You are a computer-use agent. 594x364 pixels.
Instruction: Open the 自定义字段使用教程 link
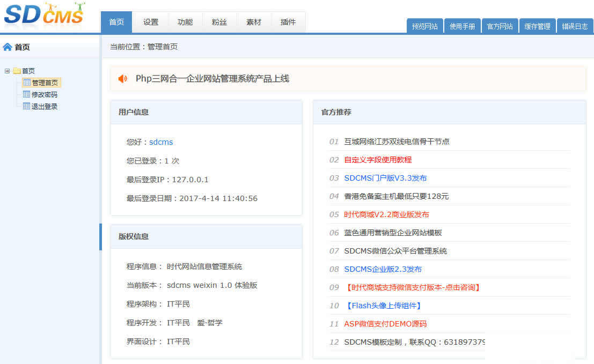(378, 160)
